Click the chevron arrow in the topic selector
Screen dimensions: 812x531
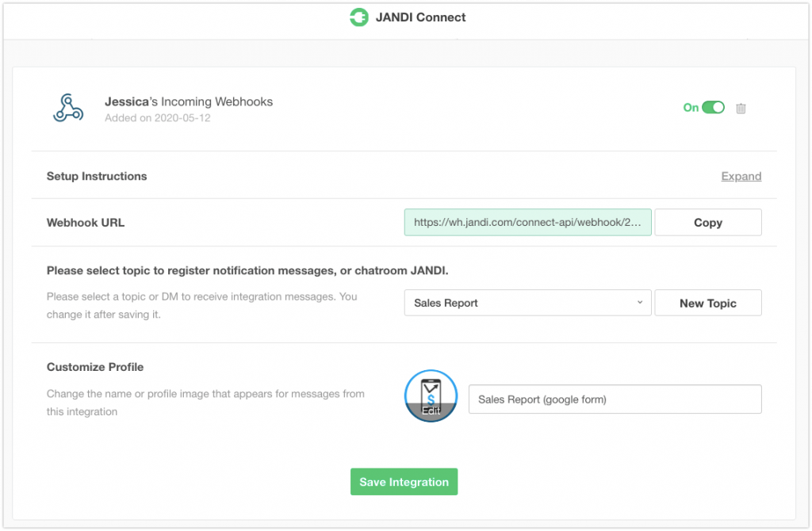(x=639, y=303)
